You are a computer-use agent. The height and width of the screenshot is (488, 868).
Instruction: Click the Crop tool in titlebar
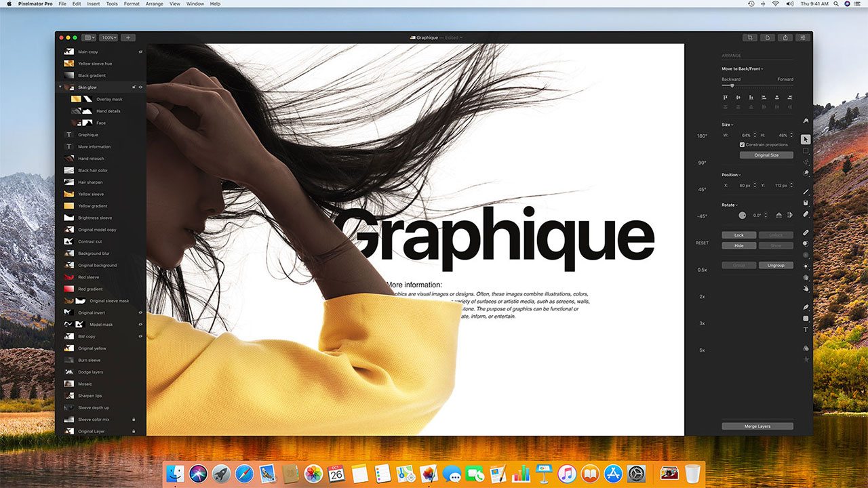pos(749,38)
